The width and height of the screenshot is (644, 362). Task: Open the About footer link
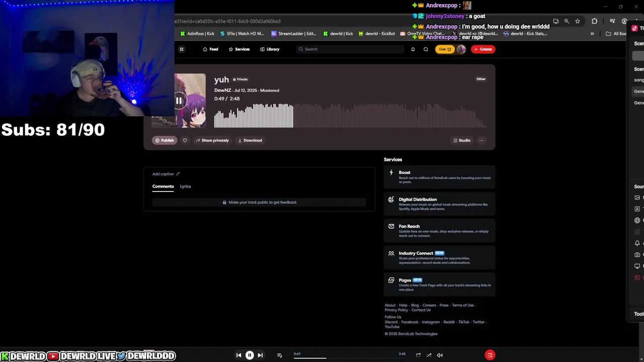390,305
